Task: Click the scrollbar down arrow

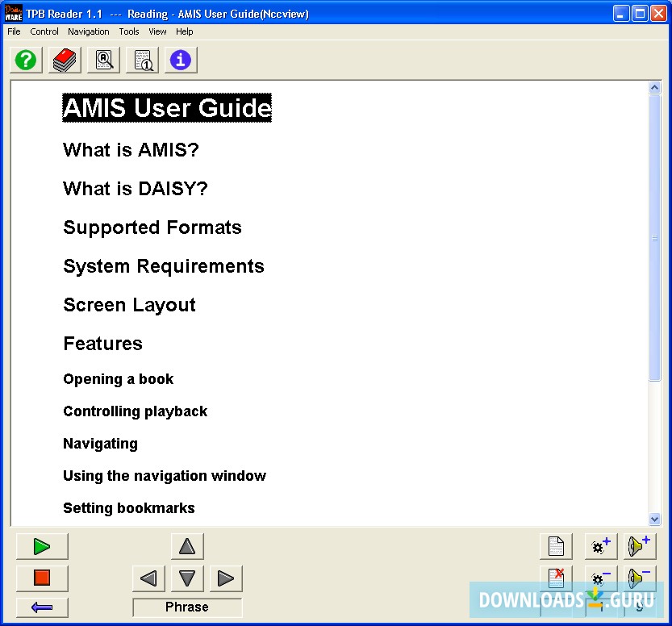Action: click(654, 519)
